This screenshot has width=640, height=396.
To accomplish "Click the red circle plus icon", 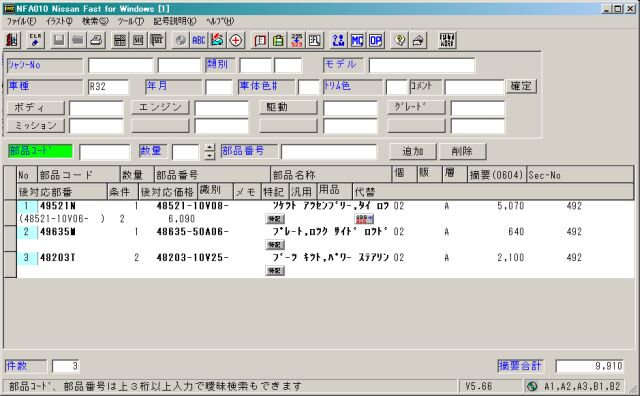I will point(236,40).
